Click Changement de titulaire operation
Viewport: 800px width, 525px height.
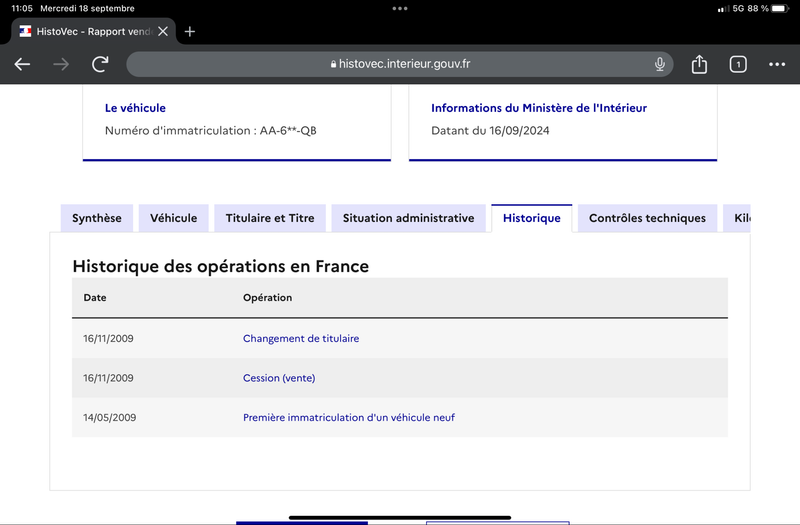tap(301, 339)
